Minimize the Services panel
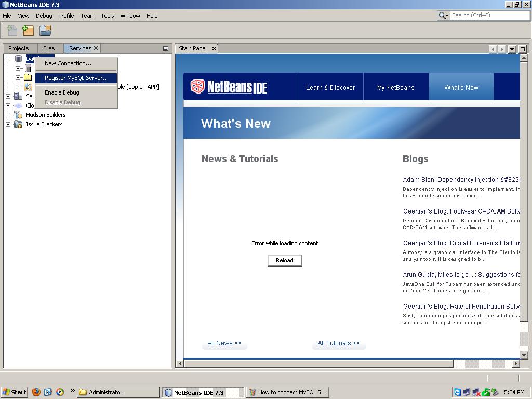 click(x=166, y=48)
